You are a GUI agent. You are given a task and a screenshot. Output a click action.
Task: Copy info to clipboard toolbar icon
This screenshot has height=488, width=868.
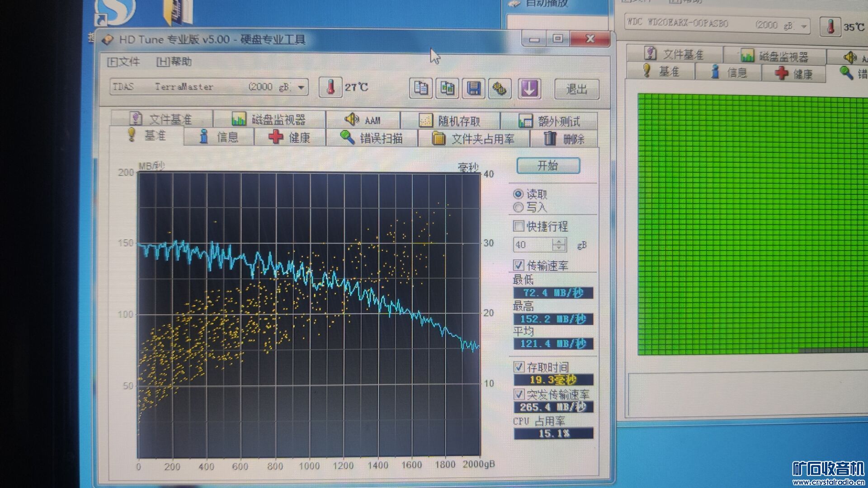(x=421, y=88)
